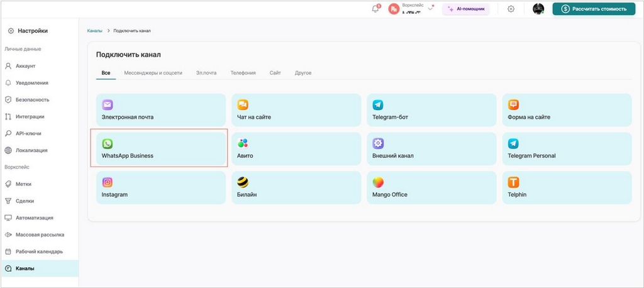Open Массовая рассылка in sidebar

click(40, 235)
